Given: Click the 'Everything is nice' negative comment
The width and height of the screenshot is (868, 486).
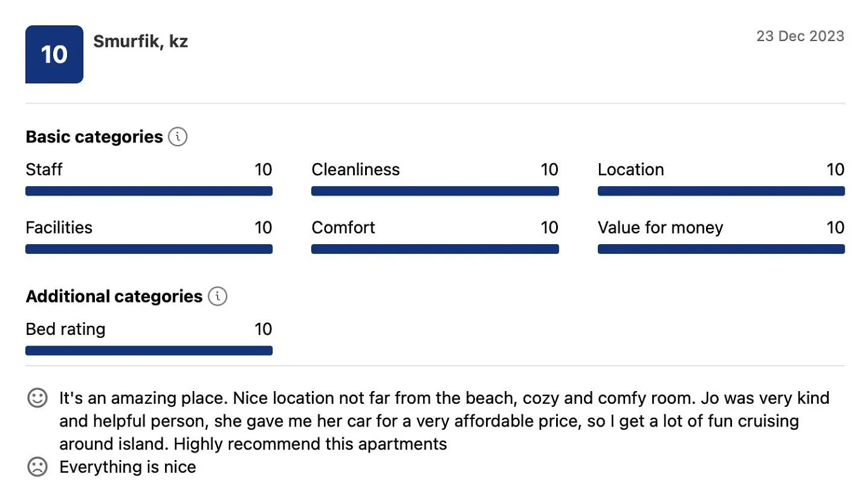Looking at the screenshot, I should tap(128, 467).
